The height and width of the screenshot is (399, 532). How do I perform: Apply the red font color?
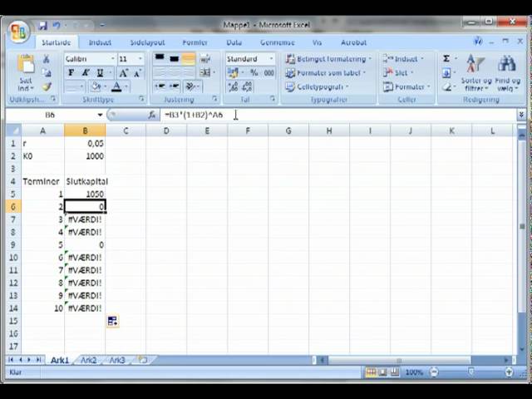pos(116,86)
